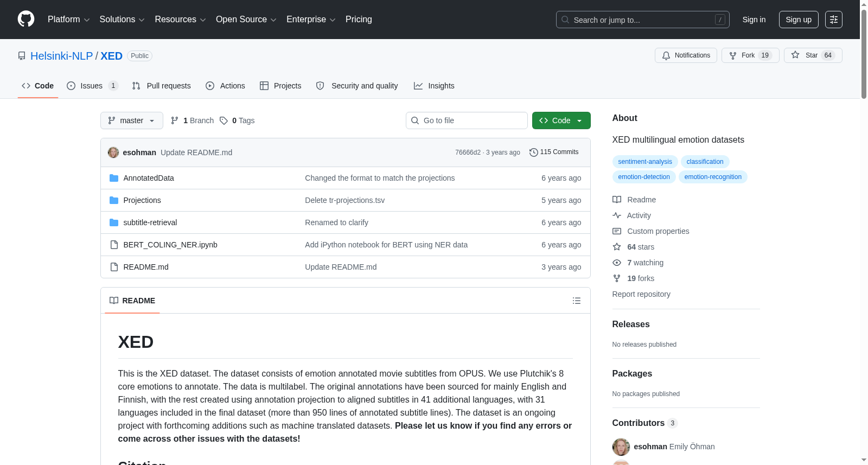
Task: Open the Actions tab
Action: point(226,86)
